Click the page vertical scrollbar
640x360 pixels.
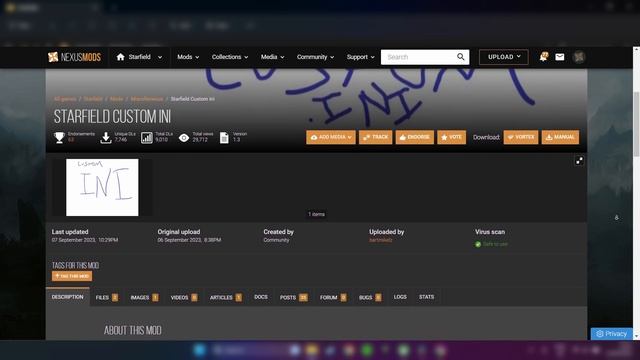[636, 124]
